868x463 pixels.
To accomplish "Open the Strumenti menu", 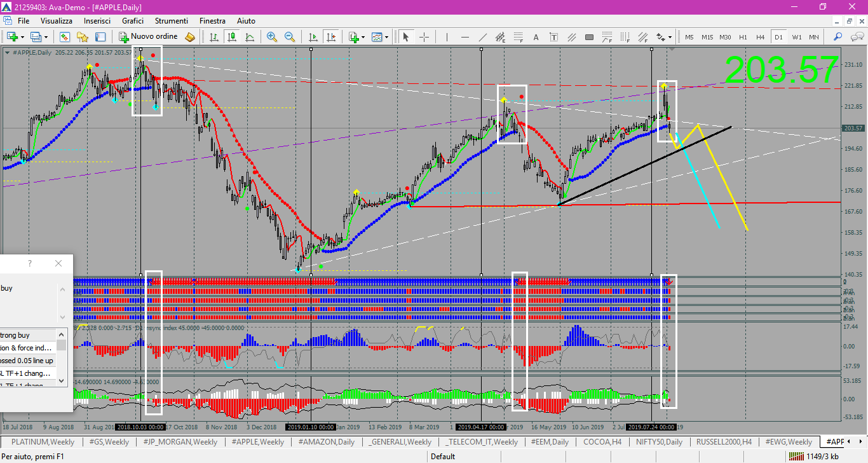I will (x=172, y=21).
